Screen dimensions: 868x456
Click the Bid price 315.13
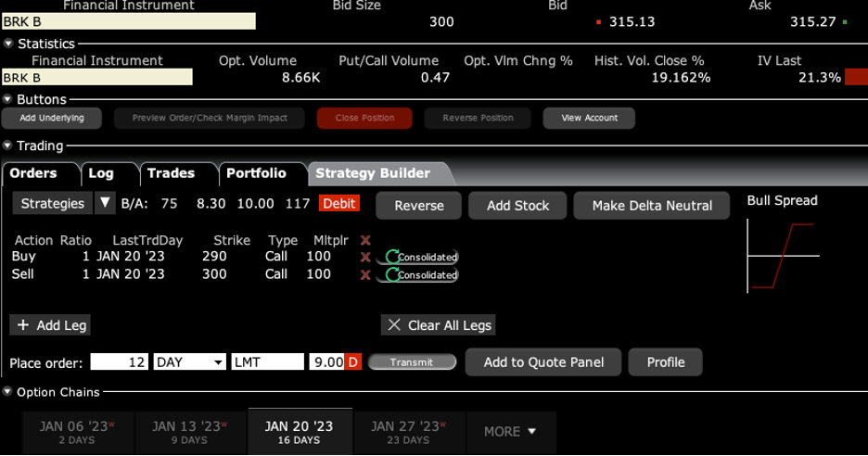tap(632, 21)
